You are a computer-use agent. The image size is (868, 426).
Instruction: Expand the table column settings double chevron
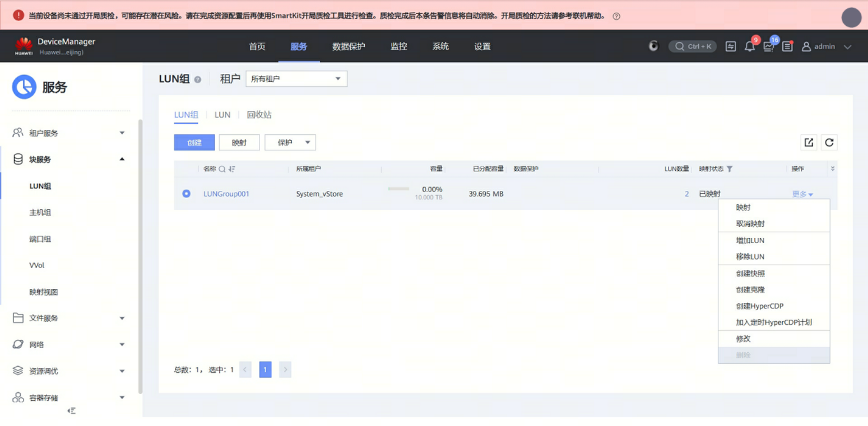[x=832, y=169]
